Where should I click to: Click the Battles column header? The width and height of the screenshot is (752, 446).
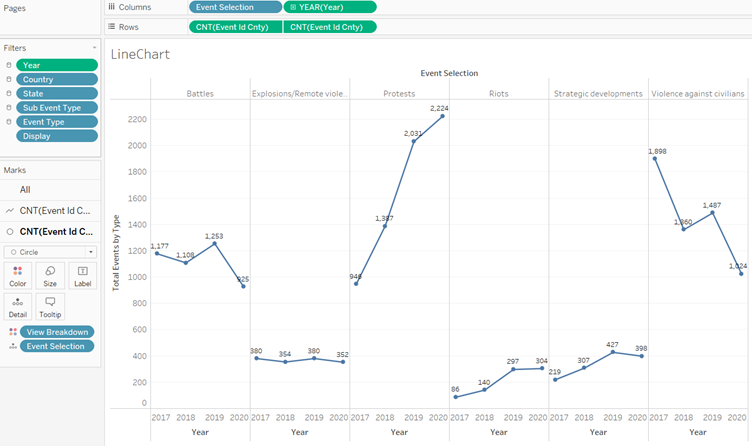coord(200,93)
